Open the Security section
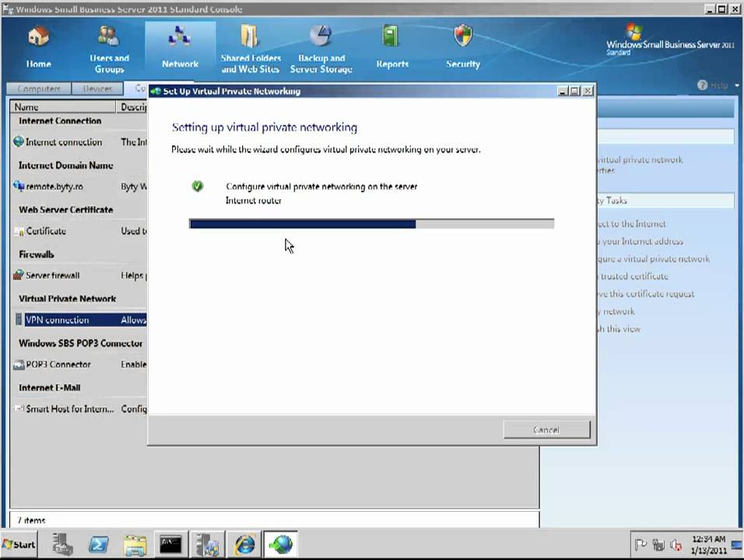Viewport: 744px width, 560px height. pos(463,47)
